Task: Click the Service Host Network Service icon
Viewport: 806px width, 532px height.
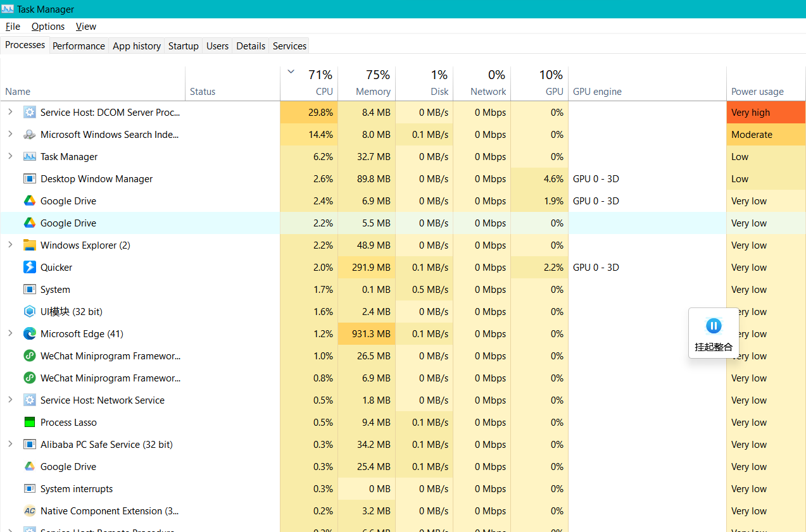Action: pos(30,400)
